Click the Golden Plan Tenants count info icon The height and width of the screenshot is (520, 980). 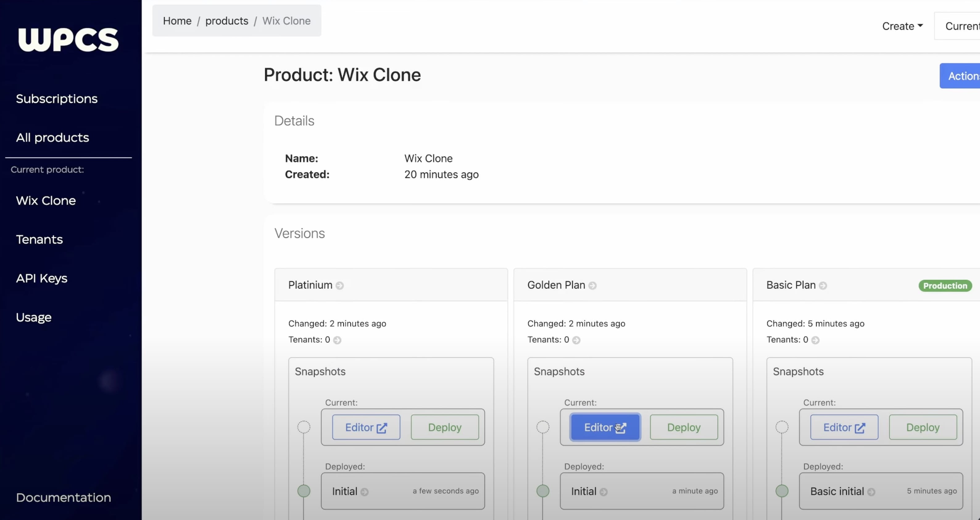coord(576,340)
